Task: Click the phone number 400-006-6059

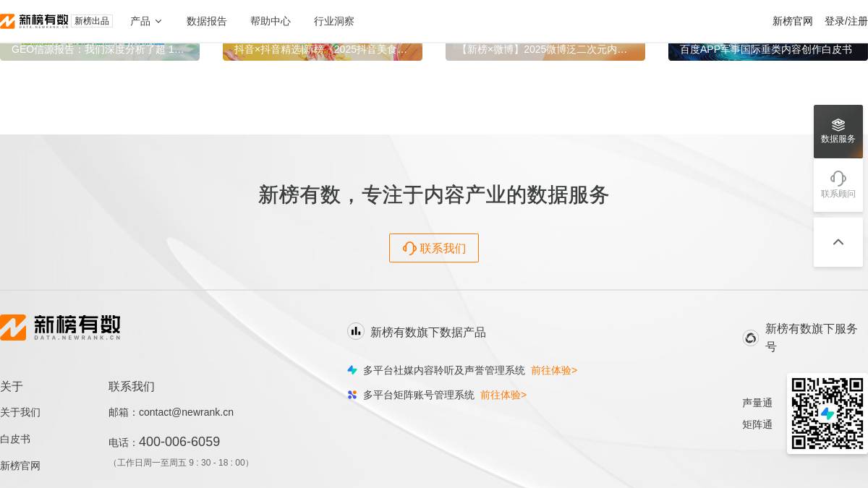Action: pos(179,442)
